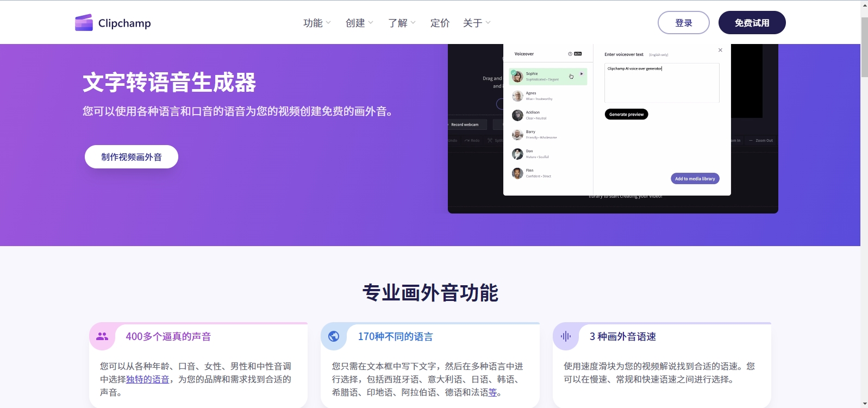
Task: Click the globe icon on 170种不同的语言 card
Action: click(x=334, y=336)
